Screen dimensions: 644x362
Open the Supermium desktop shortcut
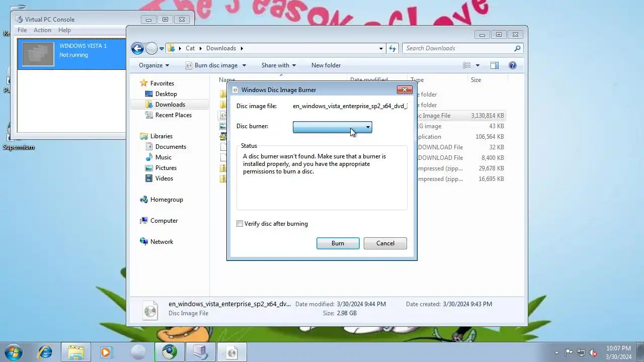(19, 136)
